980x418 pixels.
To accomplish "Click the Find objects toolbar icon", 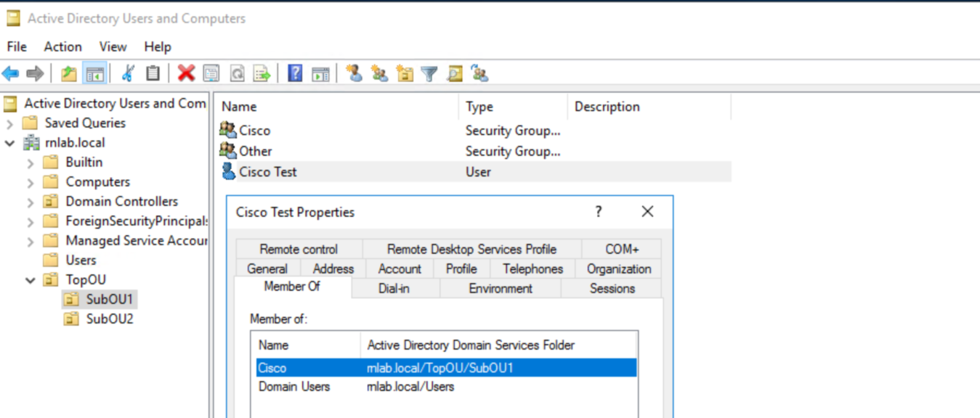I will [455, 73].
